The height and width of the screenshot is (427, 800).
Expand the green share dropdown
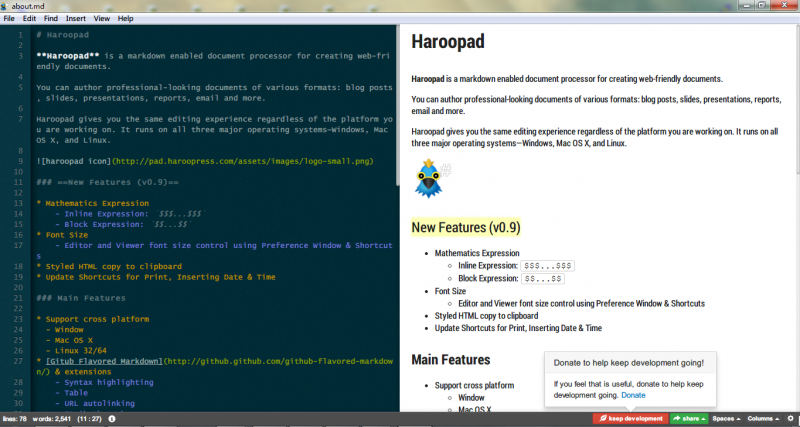click(x=689, y=418)
